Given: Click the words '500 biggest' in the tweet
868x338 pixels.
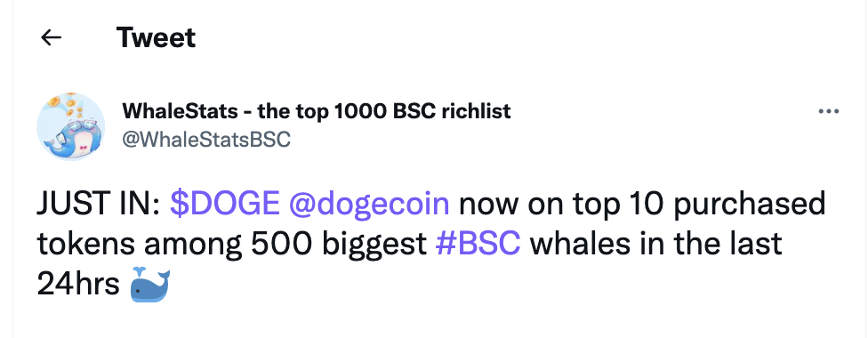Looking at the screenshot, I should coord(339,245).
